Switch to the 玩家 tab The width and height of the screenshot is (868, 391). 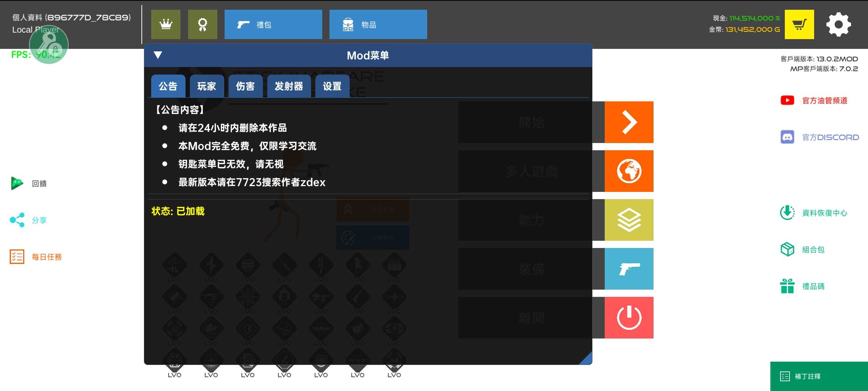tap(207, 86)
